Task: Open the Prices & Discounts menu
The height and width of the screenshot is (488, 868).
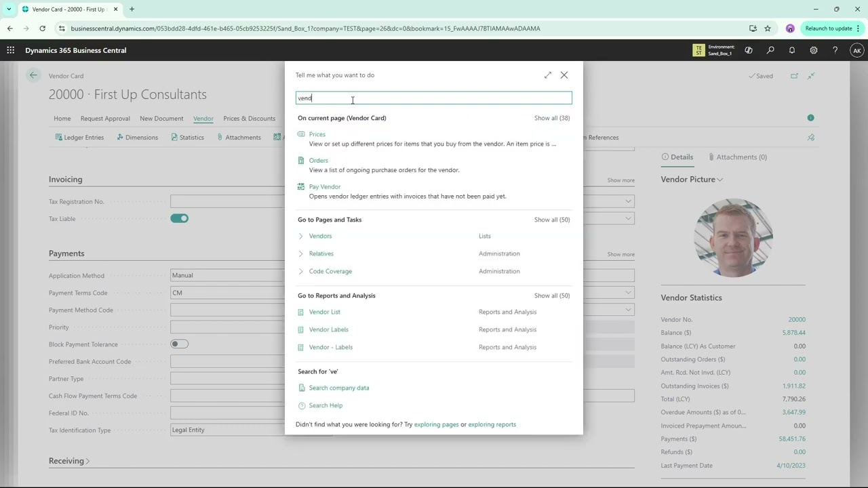Action: 249,119
